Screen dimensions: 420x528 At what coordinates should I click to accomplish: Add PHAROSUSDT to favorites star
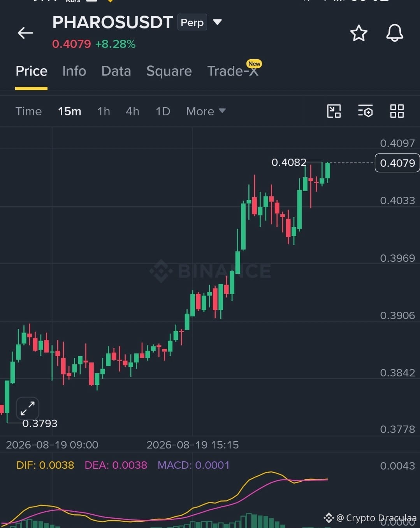358,33
